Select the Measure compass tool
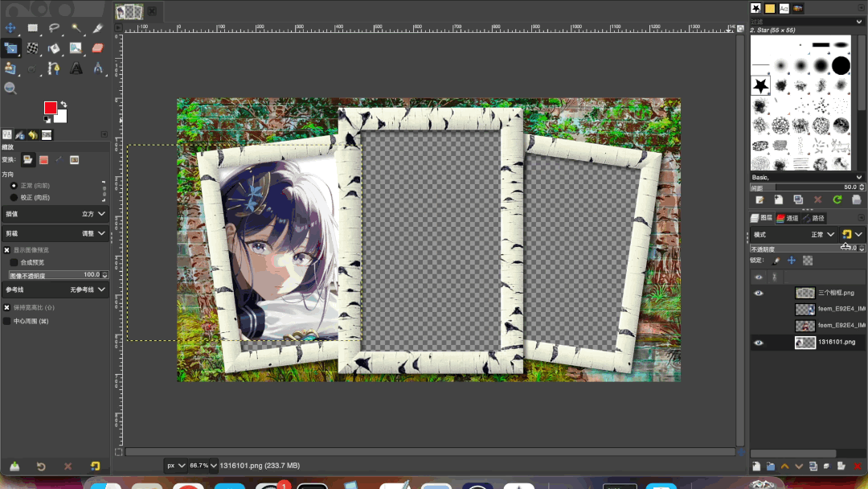Screen dimensions: 868x489 [97, 68]
